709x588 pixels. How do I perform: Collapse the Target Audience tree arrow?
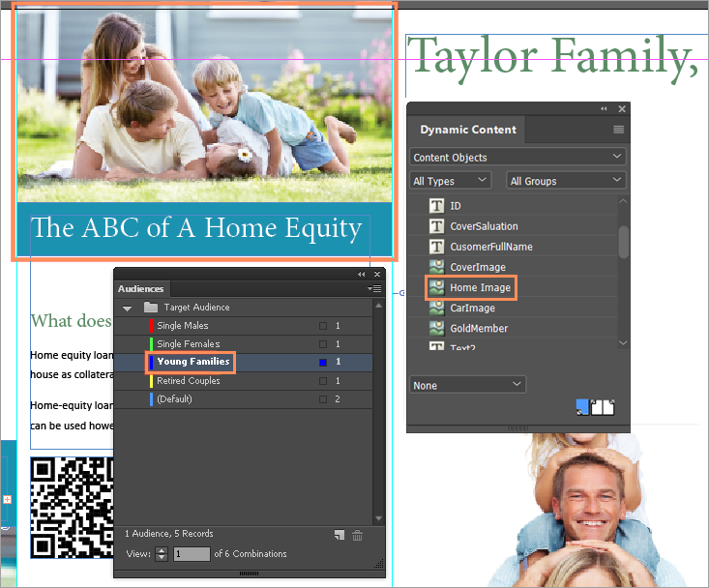(127, 309)
